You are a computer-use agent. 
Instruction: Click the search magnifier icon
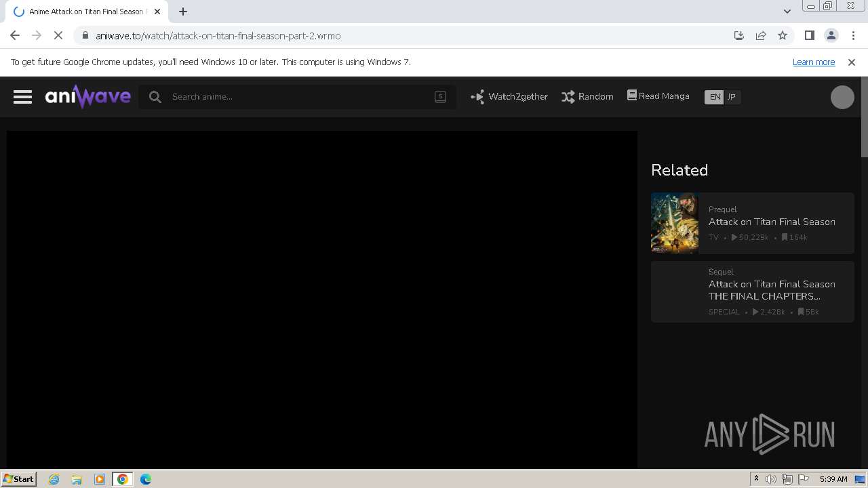155,97
